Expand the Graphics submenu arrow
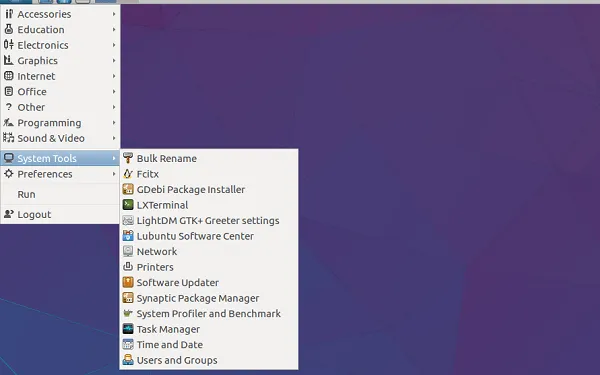The width and height of the screenshot is (600, 375). tap(114, 60)
